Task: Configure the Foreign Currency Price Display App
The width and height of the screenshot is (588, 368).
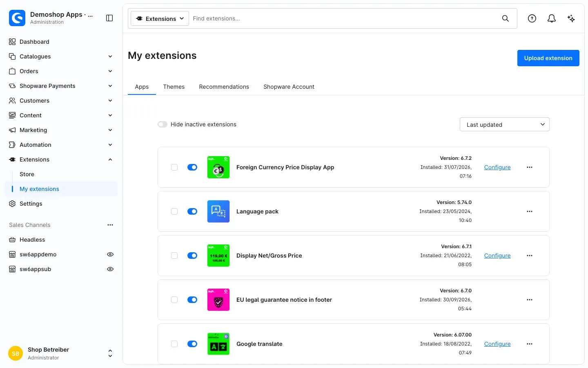Action: tap(497, 167)
